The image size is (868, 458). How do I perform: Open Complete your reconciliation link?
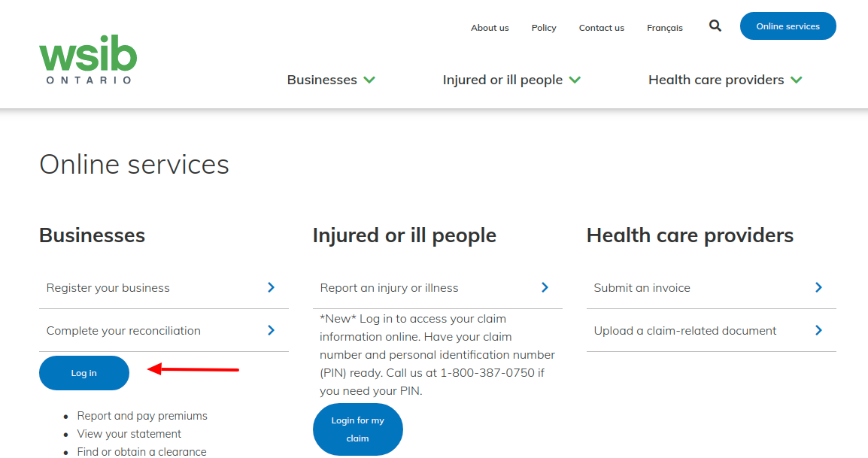click(x=164, y=331)
